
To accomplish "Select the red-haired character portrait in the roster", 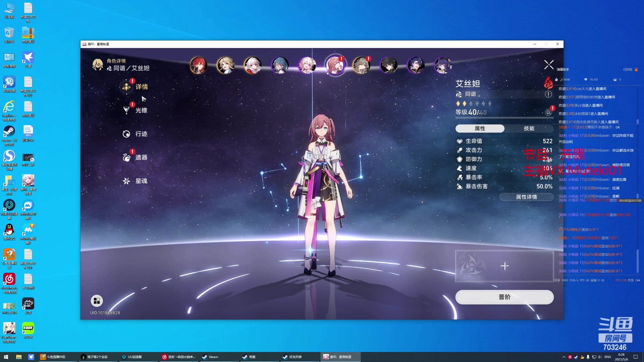I will [x=199, y=65].
